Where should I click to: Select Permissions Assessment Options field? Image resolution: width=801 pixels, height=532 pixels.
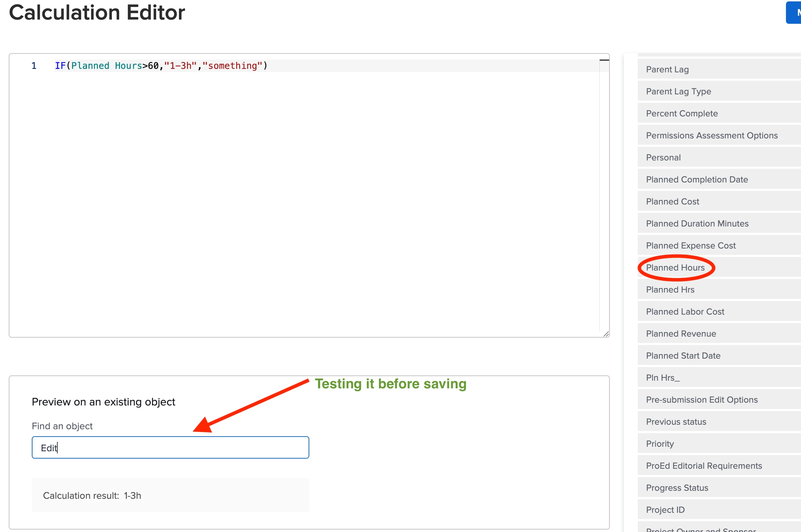[x=712, y=135]
